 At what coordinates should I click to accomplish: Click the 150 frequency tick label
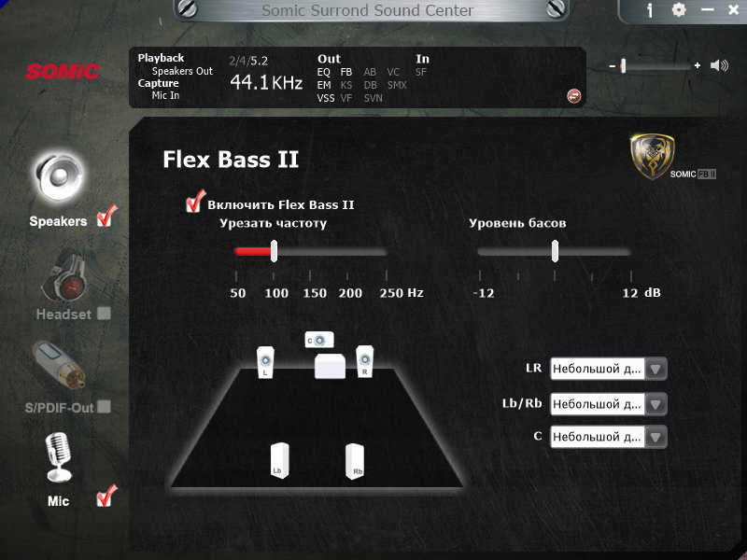coord(315,293)
